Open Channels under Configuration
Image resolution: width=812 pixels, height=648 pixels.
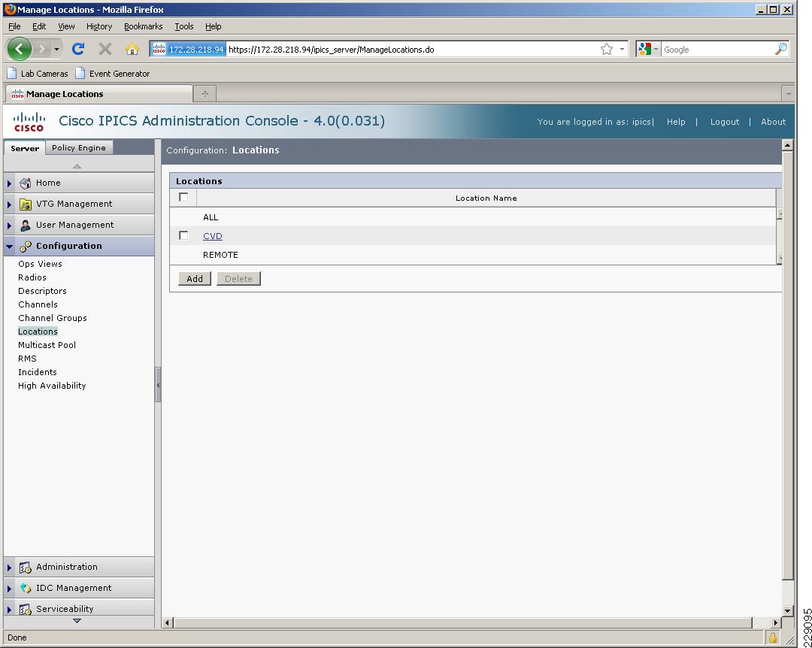point(38,304)
